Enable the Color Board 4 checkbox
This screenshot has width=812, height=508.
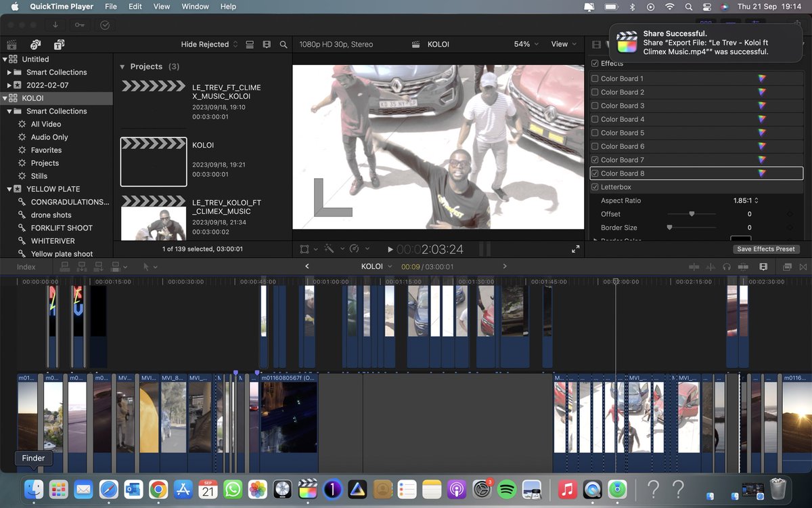(x=595, y=119)
